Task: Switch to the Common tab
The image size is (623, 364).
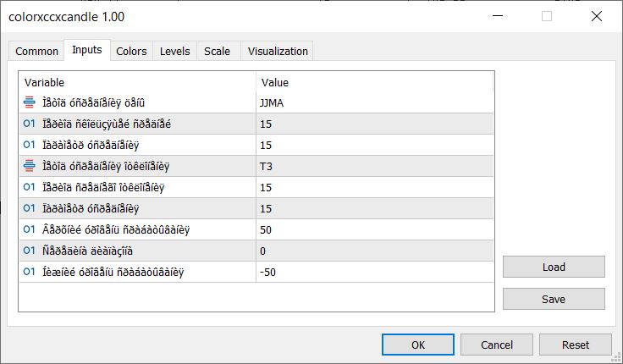Action: [x=37, y=52]
